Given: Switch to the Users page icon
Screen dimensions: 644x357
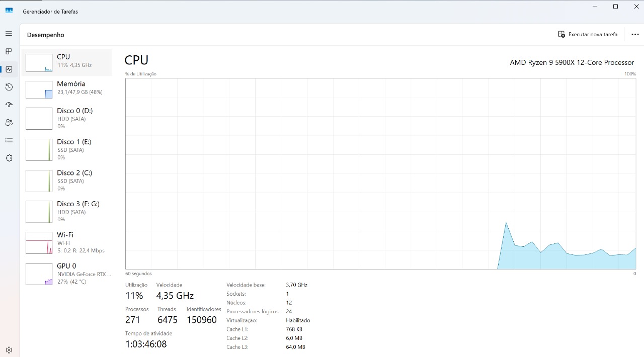Looking at the screenshot, I should [x=9, y=122].
